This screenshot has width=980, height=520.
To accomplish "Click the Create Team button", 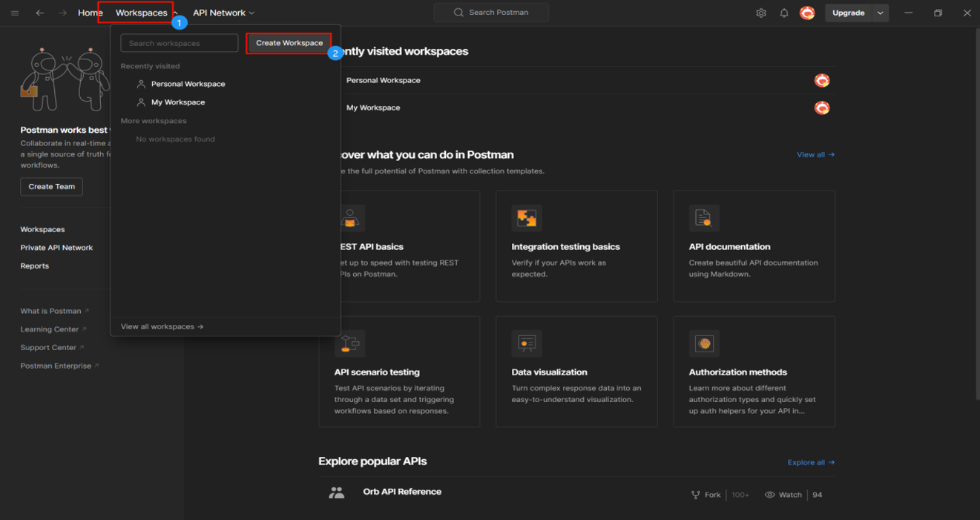I will [x=51, y=187].
